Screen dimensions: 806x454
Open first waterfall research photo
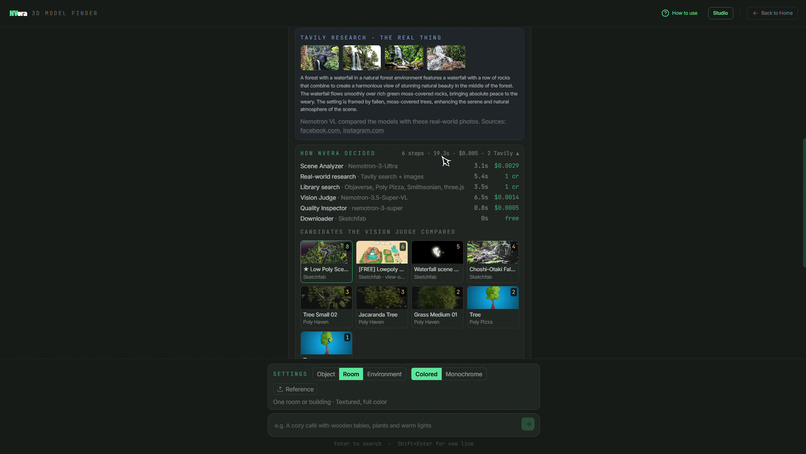pos(320,58)
